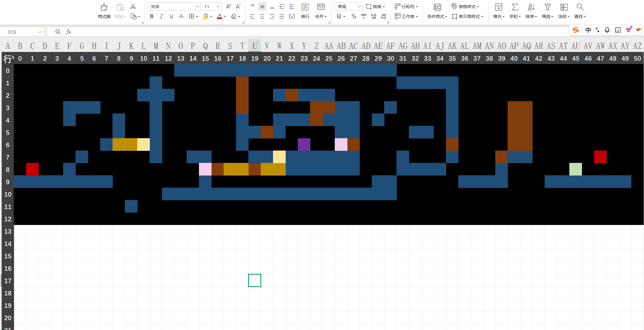Click the Find (查找) magnifier icon
This screenshot has width=644, height=330.
point(580,7)
